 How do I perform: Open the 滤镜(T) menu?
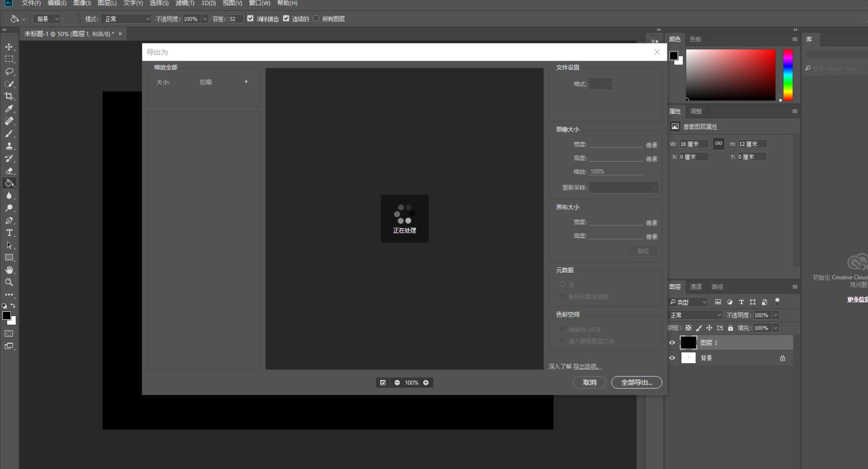click(184, 3)
